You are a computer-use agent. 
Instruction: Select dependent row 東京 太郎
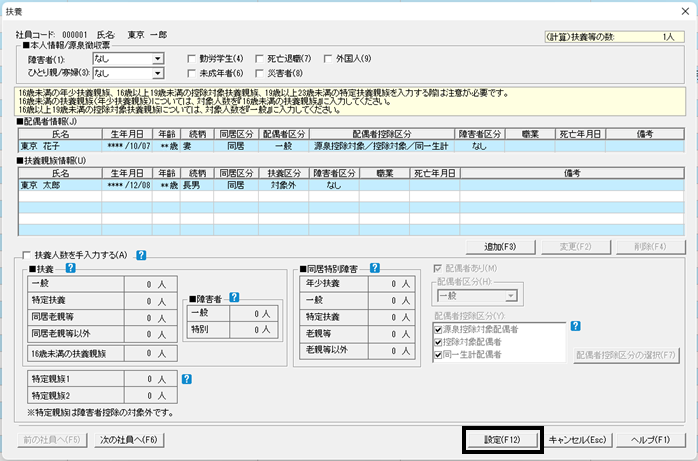click(x=351, y=185)
